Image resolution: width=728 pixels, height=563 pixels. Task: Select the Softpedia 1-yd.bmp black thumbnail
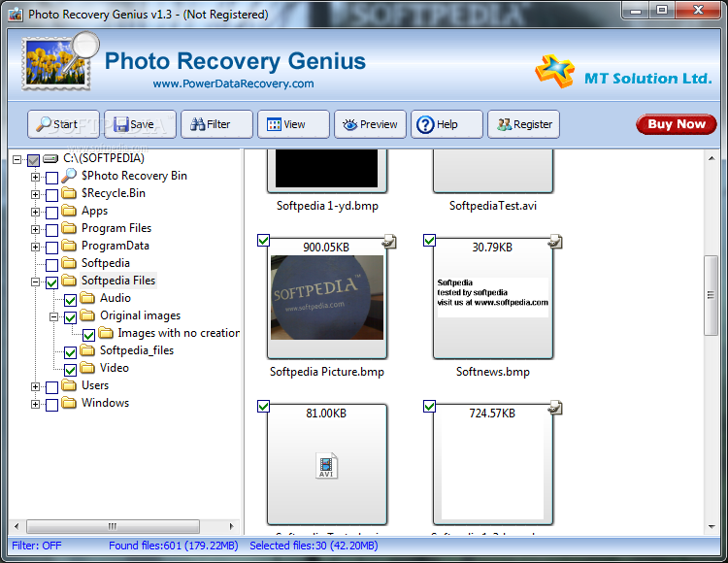point(327,168)
